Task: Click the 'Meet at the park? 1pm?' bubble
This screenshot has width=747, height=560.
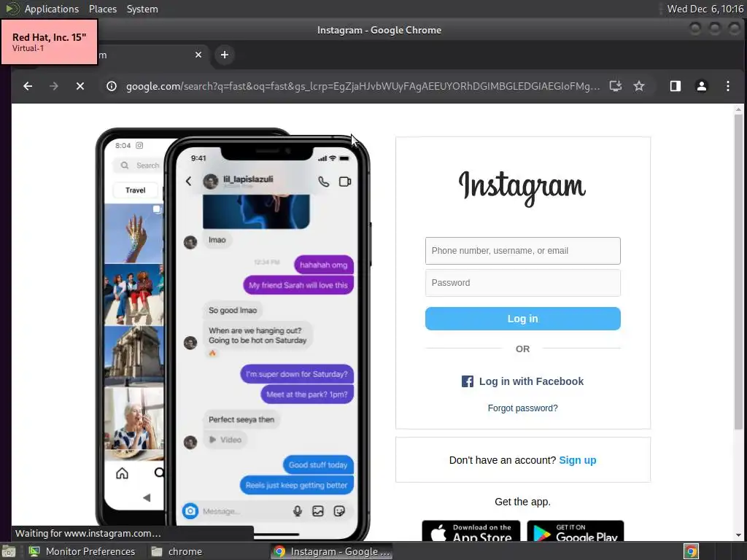Action: click(307, 394)
